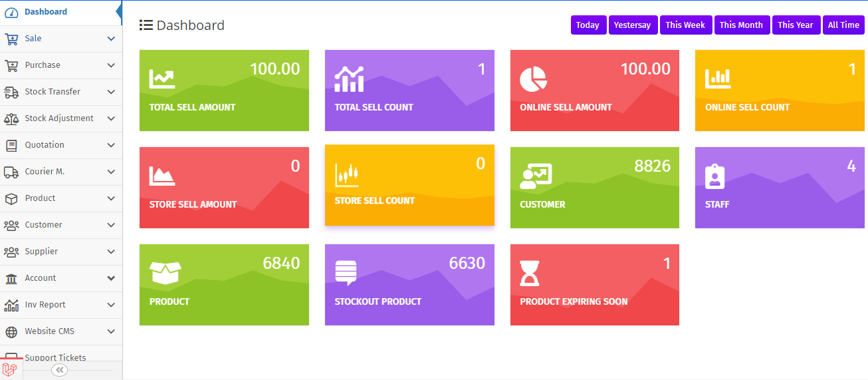Open the Customer stat card
The image size is (868, 380).
[x=595, y=188]
